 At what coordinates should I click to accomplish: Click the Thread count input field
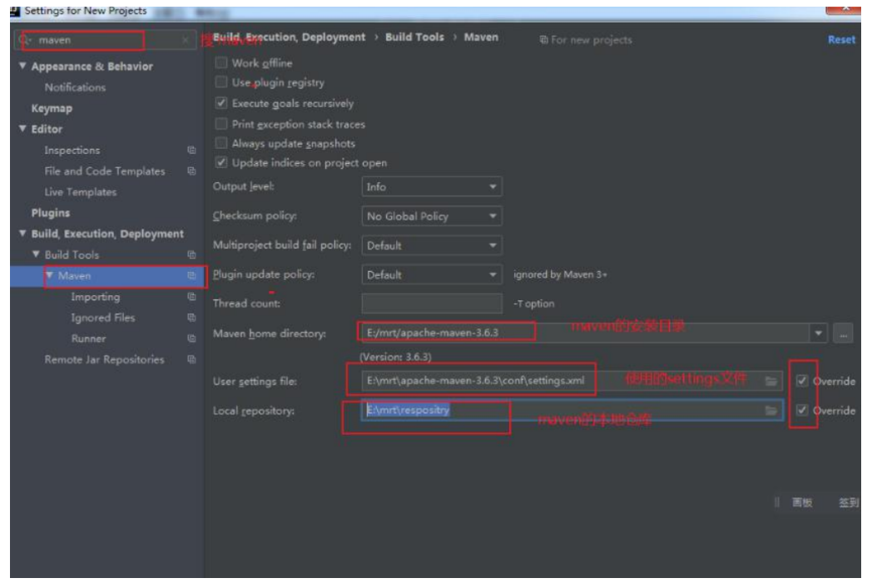[x=432, y=304]
